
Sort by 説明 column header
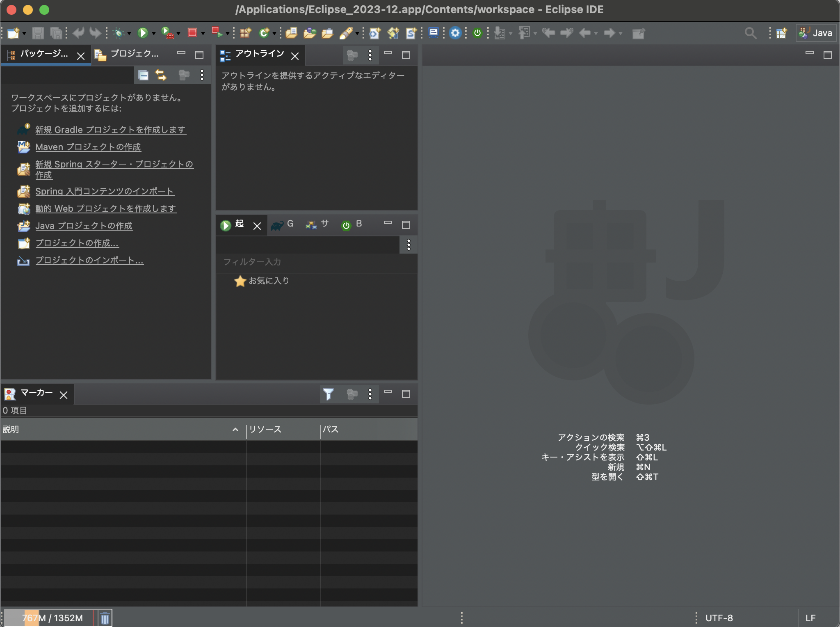(x=123, y=429)
